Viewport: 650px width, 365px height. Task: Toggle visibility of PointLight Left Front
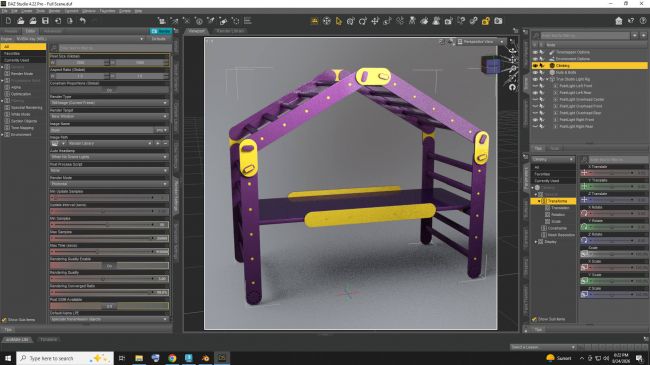point(535,86)
